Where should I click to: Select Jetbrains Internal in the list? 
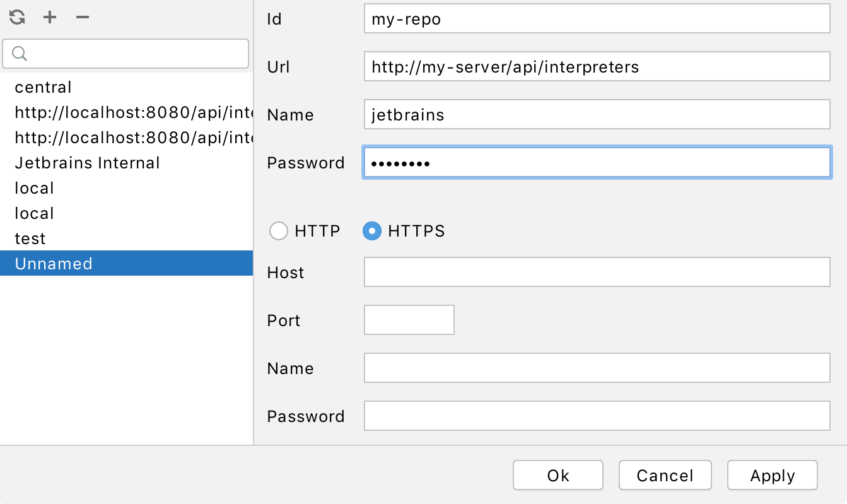(x=87, y=163)
